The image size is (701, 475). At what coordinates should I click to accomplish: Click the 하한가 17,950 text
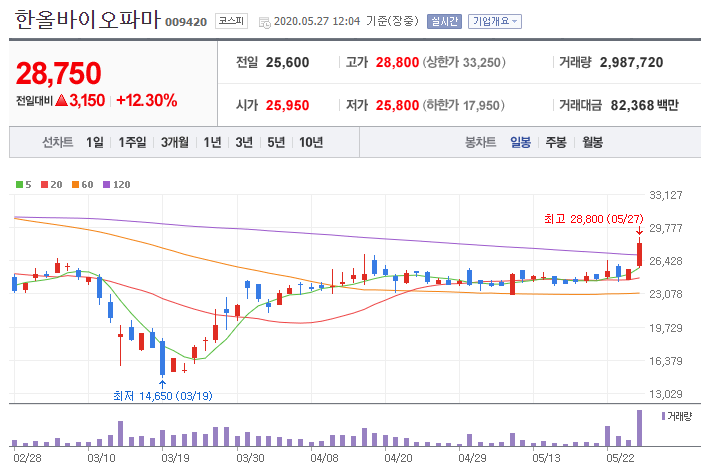[464, 105]
